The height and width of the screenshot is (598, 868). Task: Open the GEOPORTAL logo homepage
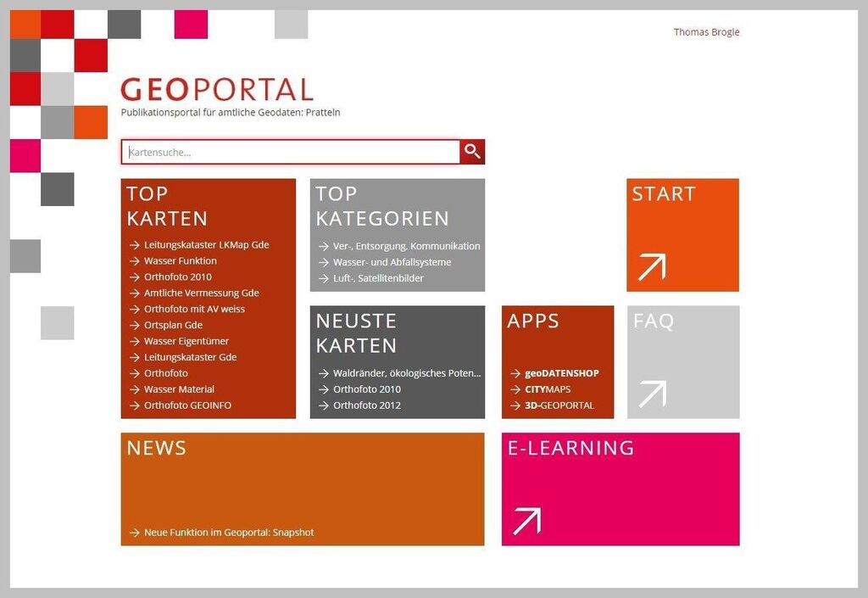tap(218, 89)
